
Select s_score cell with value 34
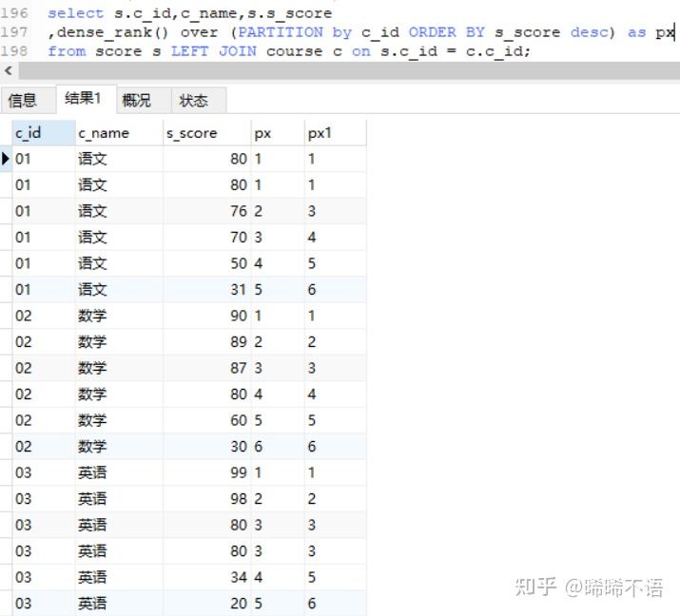tap(207, 577)
